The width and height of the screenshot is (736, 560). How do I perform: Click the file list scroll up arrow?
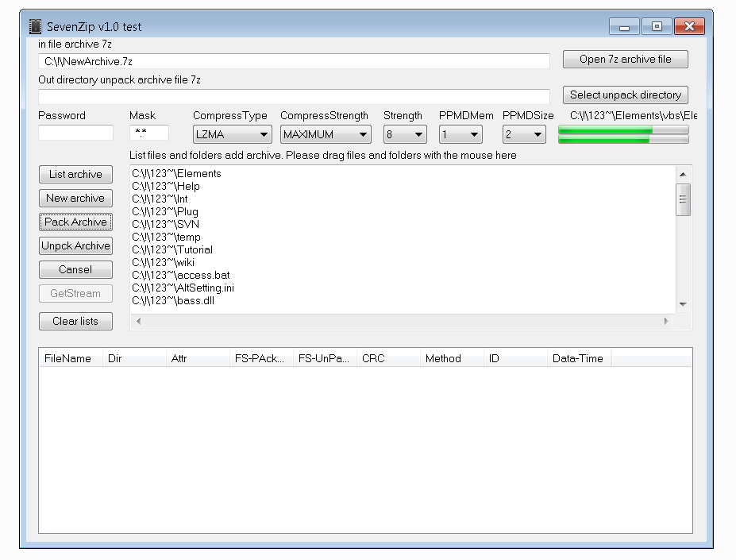pos(683,174)
